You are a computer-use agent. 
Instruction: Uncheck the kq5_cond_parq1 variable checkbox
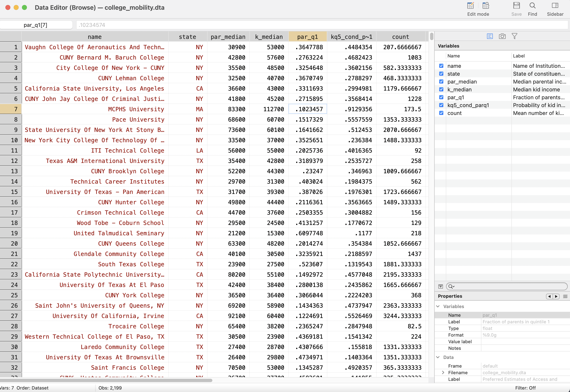441,105
